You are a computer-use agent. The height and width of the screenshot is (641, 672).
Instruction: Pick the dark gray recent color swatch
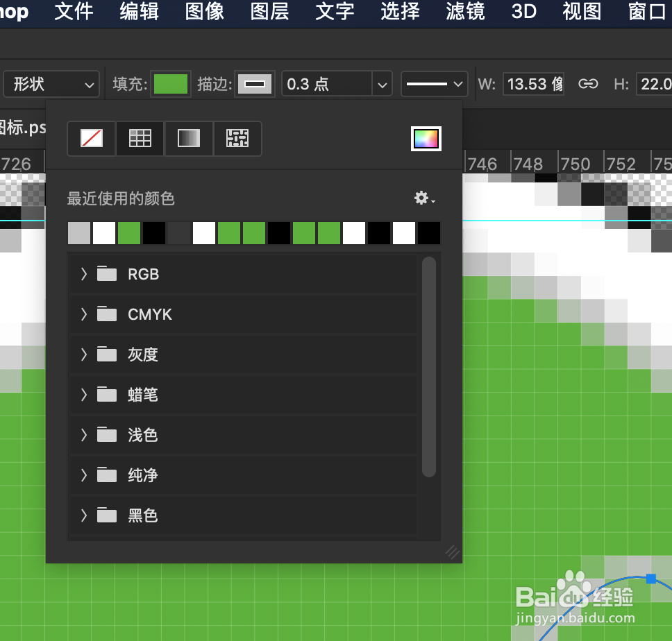point(179,233)
